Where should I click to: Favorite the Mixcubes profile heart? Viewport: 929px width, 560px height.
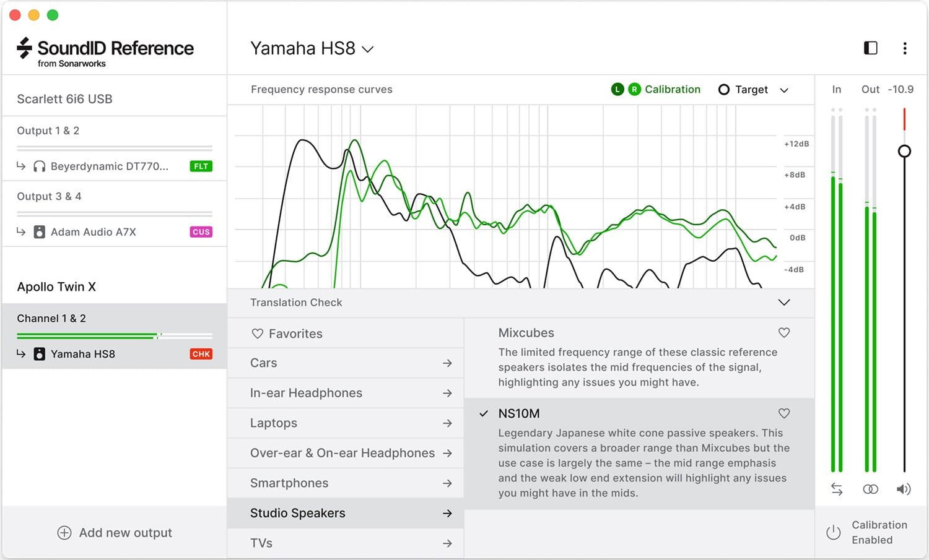[784, 333]
